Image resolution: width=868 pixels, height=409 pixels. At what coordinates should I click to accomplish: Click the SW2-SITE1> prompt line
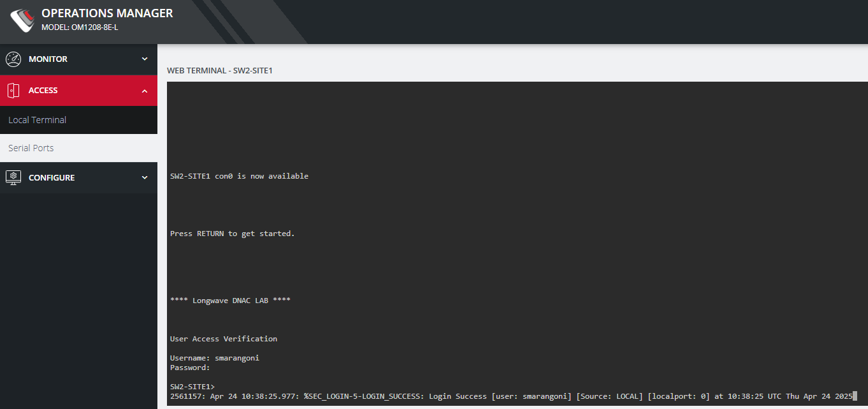pos(192,386)
